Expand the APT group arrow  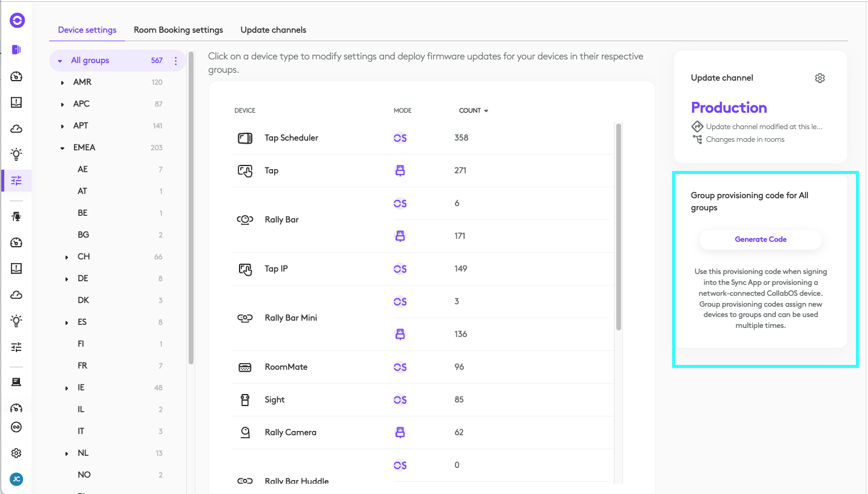[x=62, y=126]
